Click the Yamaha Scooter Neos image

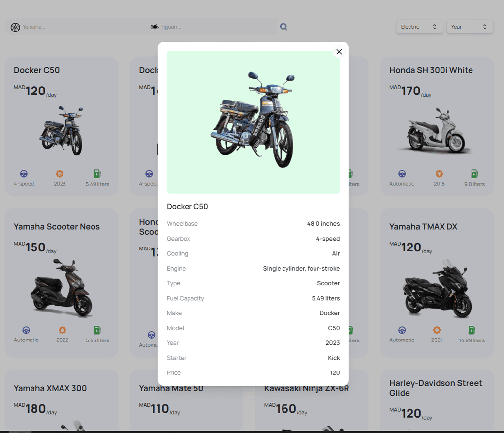(61, 288)
